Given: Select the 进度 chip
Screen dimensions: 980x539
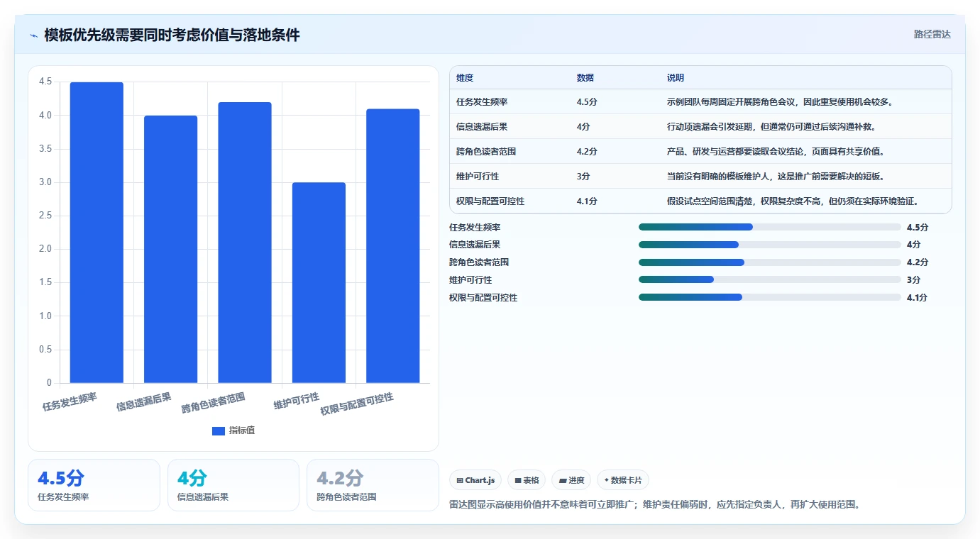Looking at the screenshot, I should [571, 480].
